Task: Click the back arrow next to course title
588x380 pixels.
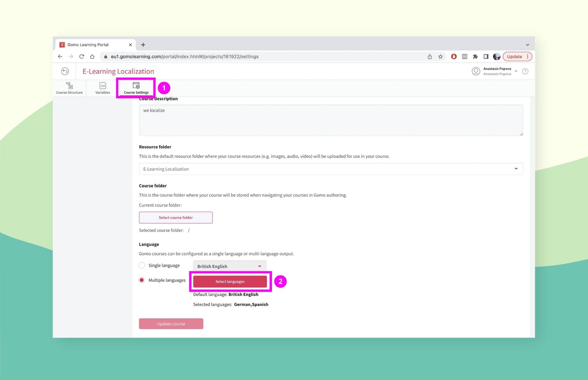Action: (65, 71)
